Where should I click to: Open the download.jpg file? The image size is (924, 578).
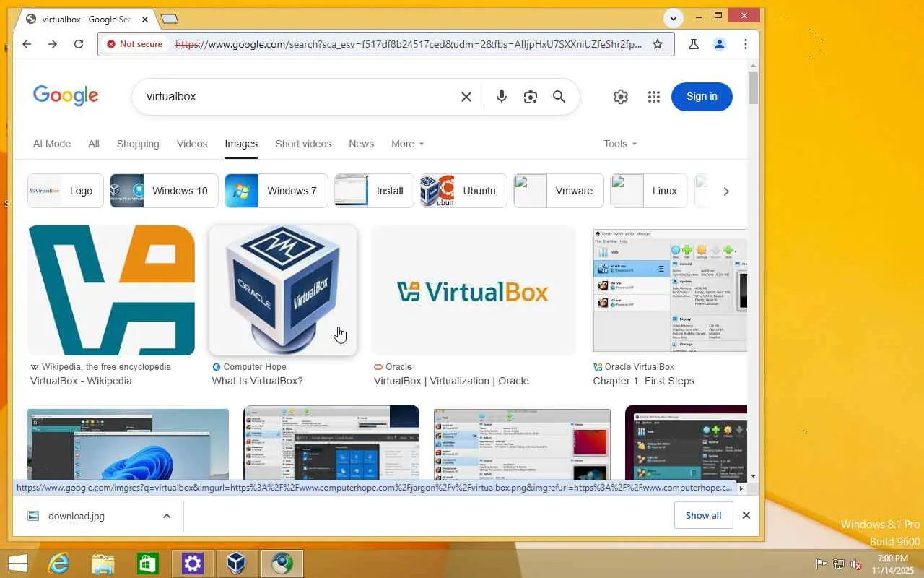click(x=77, y=516)
